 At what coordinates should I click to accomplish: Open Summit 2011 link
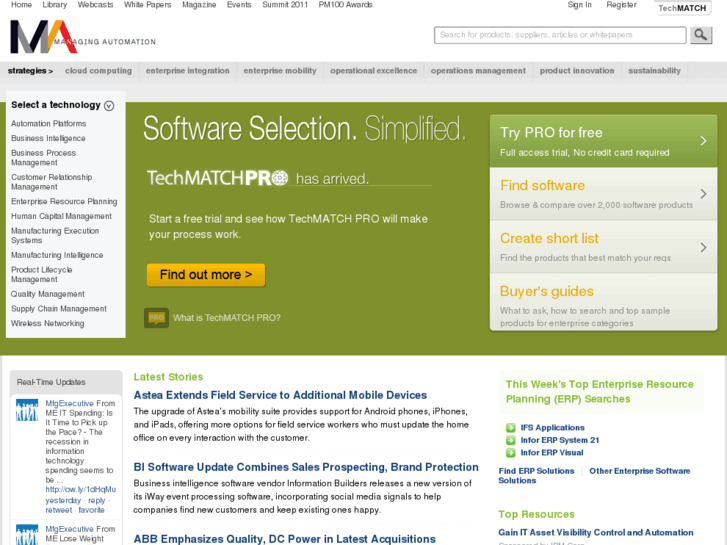(285, 5)
